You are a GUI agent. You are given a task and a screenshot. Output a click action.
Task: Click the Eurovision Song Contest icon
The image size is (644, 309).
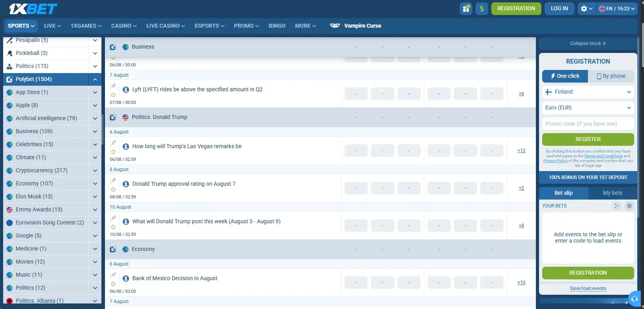tap(9, 223)
